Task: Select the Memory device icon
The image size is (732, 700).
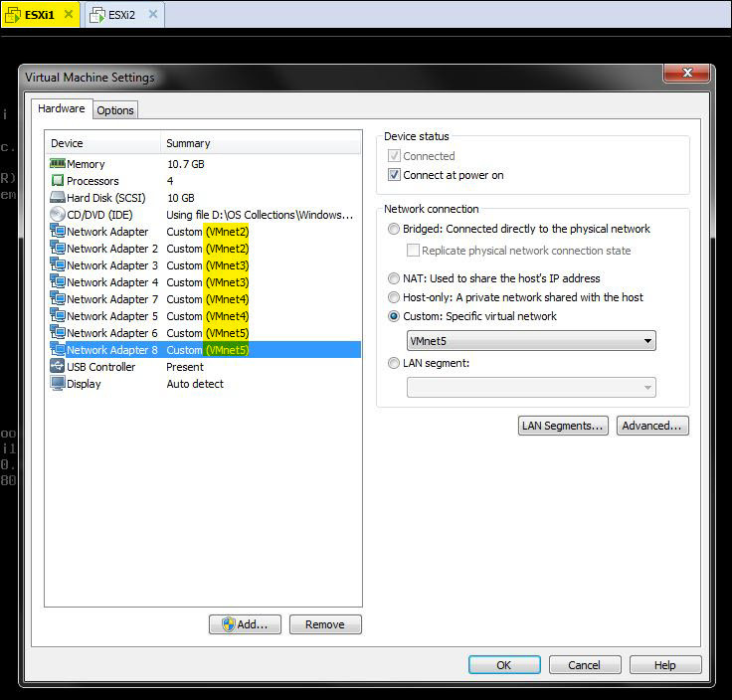Action: tap(58, 164)
